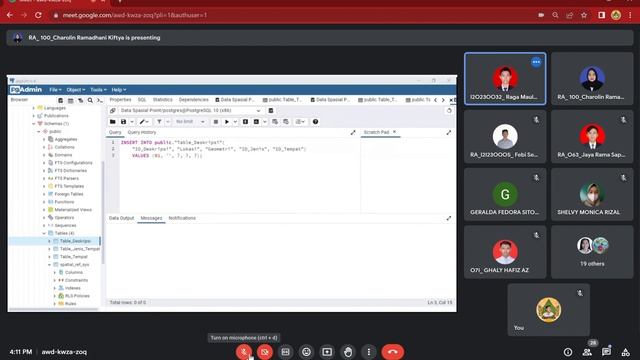Viewport: 640px width, 360px height.
Task: Collapse the Schemas (1) tree node
Action: (34, 124)
